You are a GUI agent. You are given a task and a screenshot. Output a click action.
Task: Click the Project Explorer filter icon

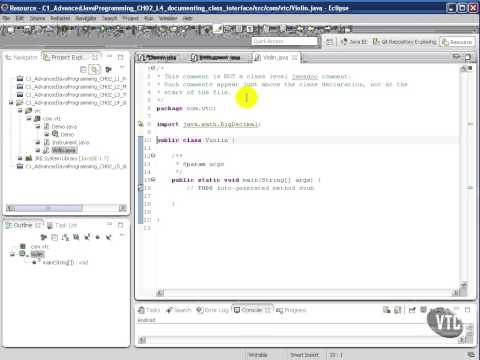point(108,69)
